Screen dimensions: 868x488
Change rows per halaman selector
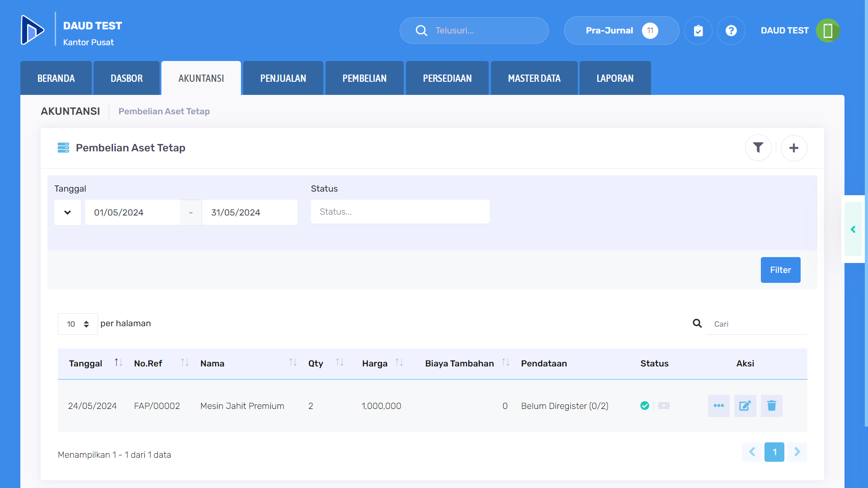coord(78,324)
